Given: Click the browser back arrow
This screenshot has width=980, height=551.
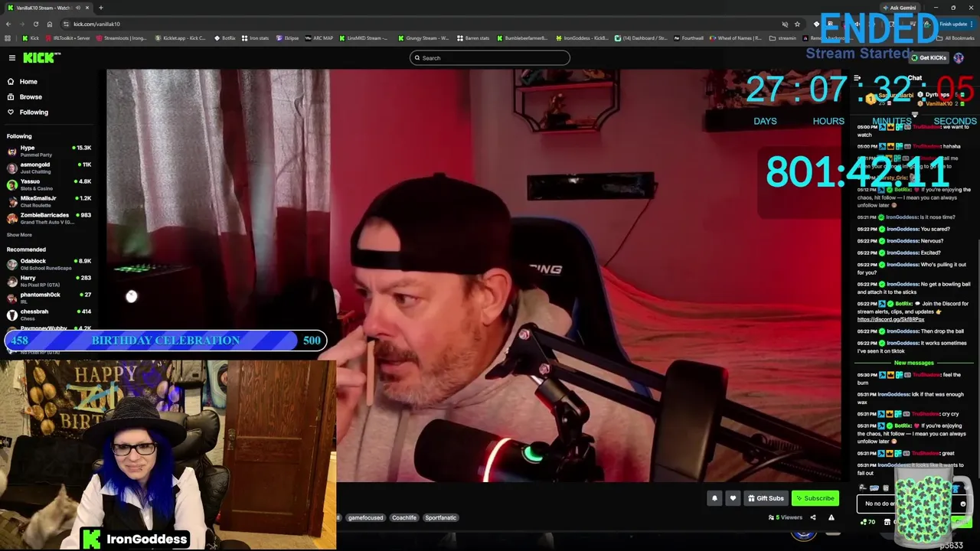Looking at the screenshot, I should (8, 24).
